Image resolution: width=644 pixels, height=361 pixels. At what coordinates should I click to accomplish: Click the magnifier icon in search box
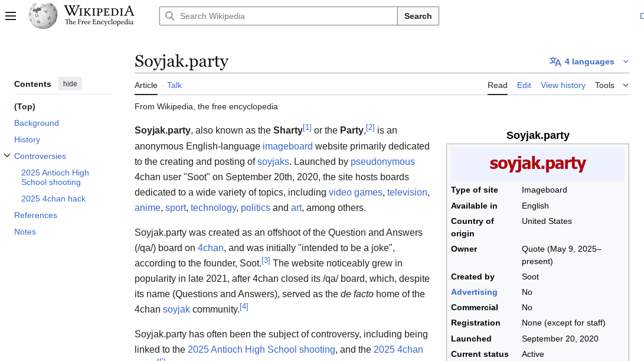tap(169, 16)
